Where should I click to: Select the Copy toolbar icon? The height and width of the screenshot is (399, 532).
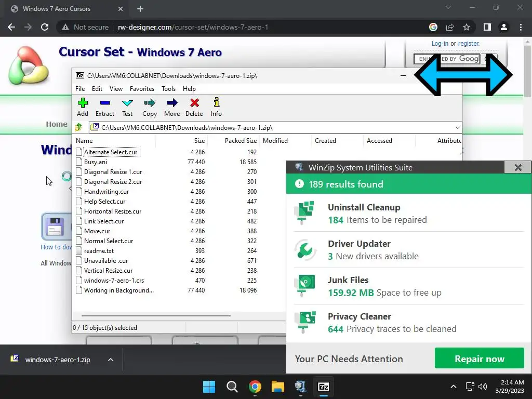(150, 107)
